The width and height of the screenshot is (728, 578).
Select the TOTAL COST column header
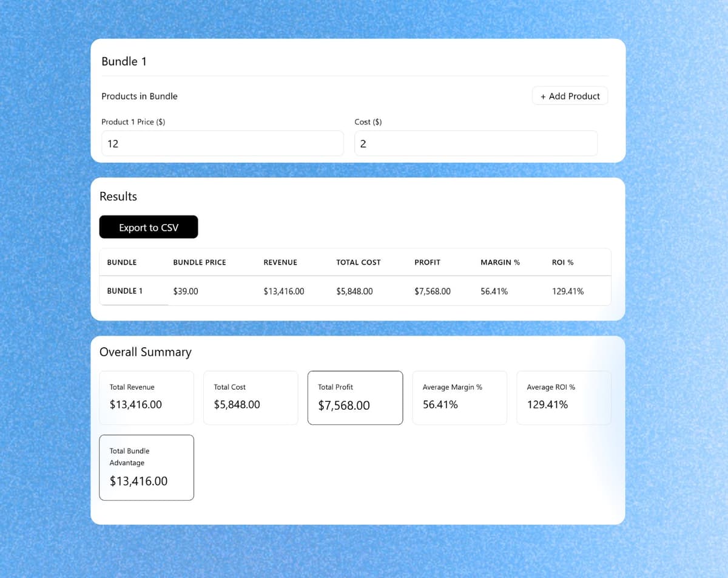[358, 262]
